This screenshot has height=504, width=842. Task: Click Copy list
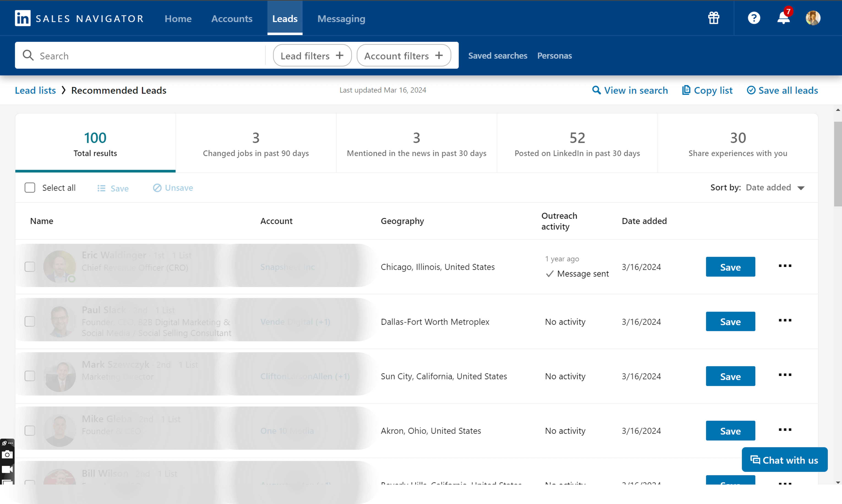pos(707,90)
